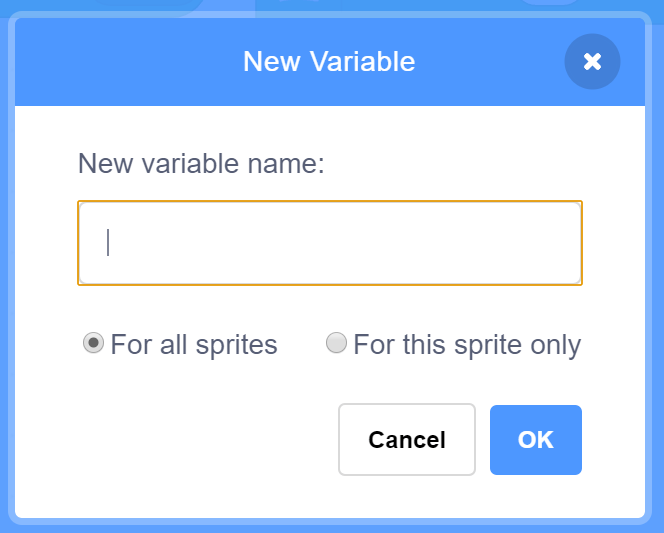
Task: Select the For this sprite only radio button
Action: [337, 344]
